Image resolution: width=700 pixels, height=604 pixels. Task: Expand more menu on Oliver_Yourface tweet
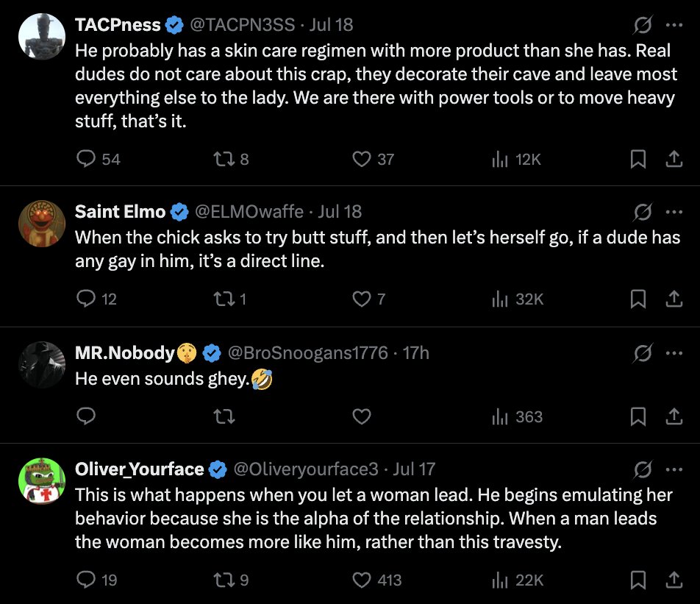coord(674,469)
